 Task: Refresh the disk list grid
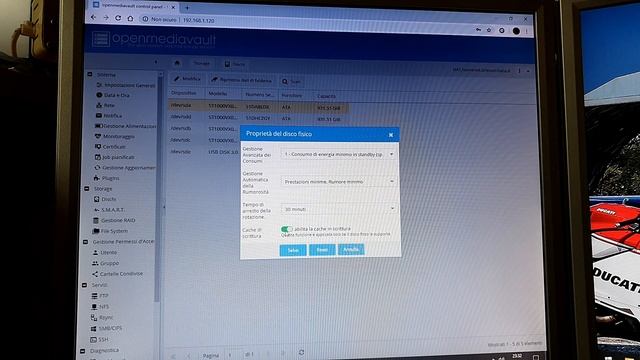[301, 352]
